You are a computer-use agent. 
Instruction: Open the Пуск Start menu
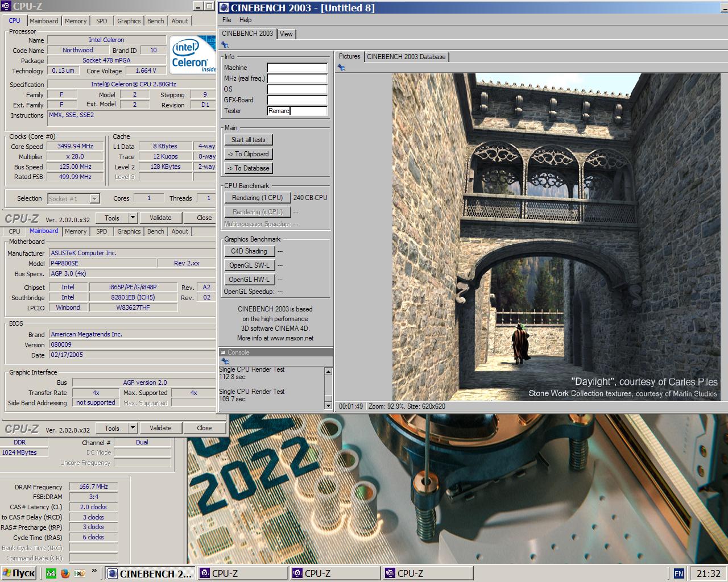click(x=19, y=573)
